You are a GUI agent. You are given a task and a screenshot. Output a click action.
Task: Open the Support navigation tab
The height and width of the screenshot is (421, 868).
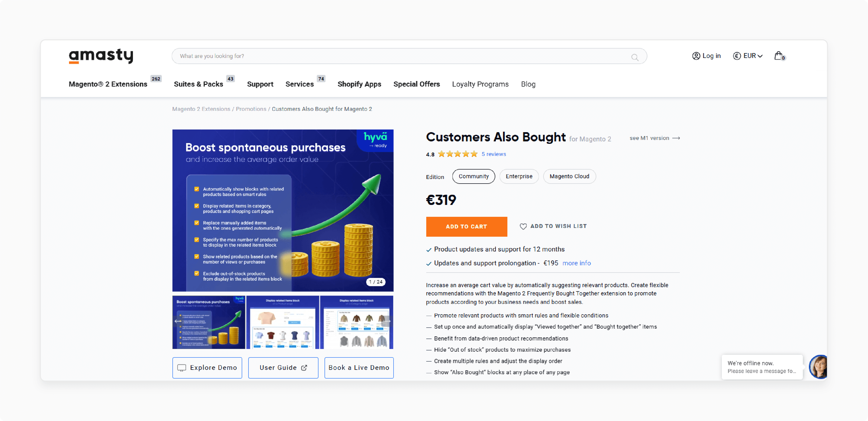[x=260, y=84]
